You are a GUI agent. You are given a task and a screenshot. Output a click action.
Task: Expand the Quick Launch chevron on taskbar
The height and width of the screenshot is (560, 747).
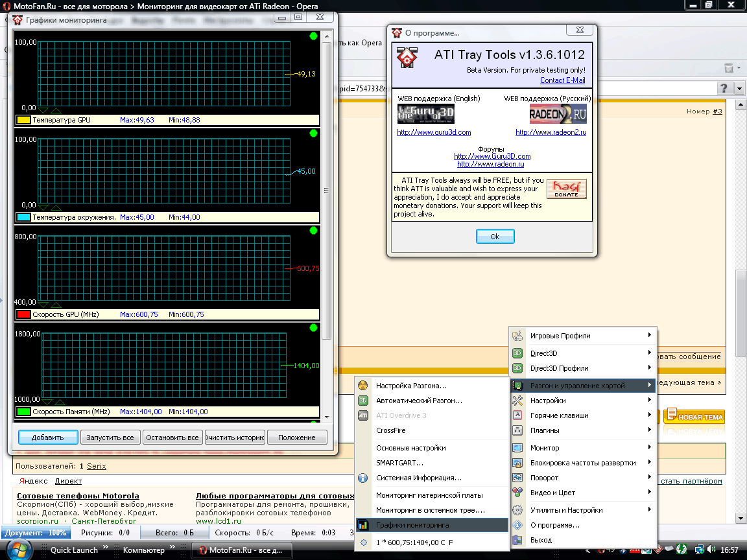point(106,546)
